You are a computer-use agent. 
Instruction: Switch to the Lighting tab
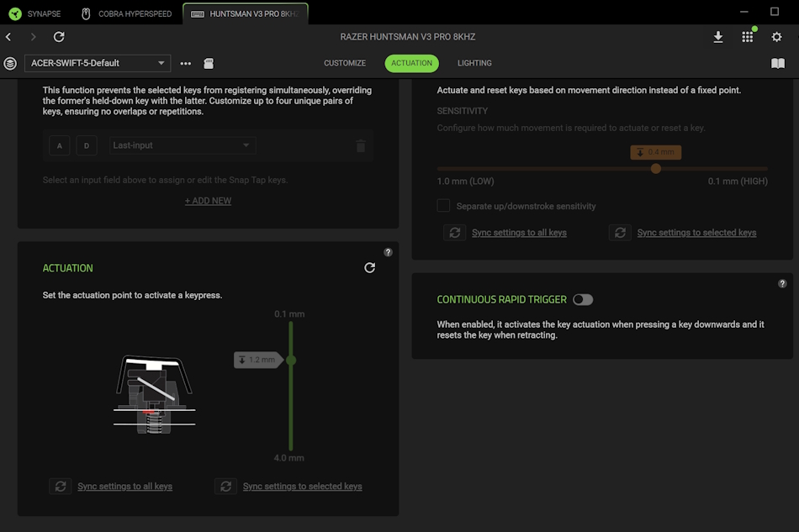(474, 63)
